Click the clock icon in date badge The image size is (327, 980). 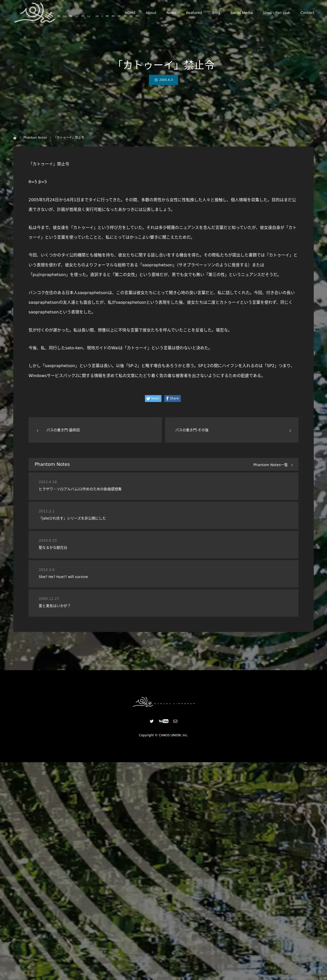coord(156,80)
